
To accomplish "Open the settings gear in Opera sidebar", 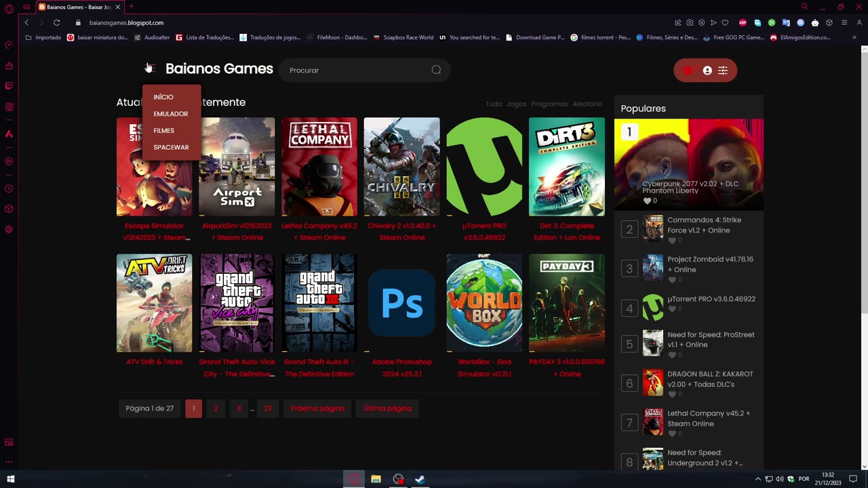I will (x=9, y=229).
